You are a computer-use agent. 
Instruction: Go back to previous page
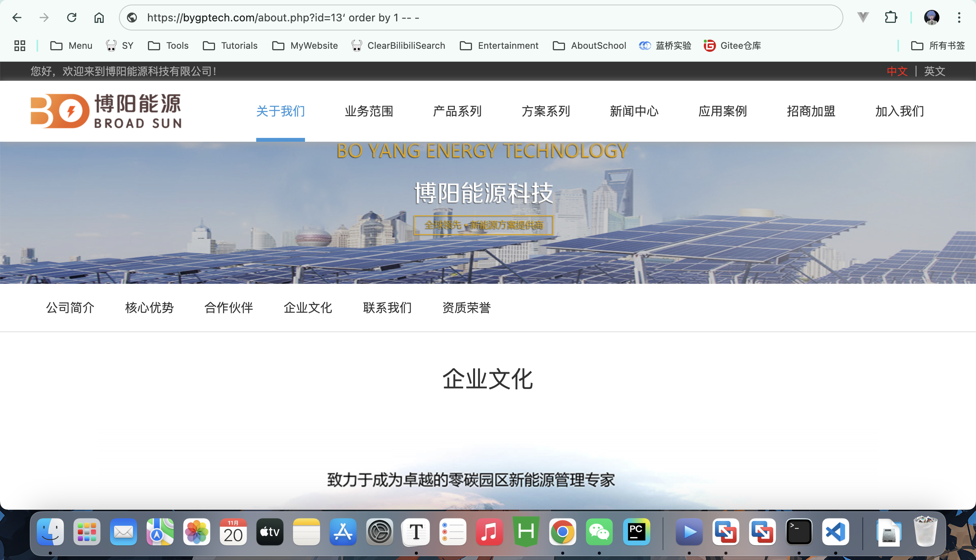click(17, 18)
